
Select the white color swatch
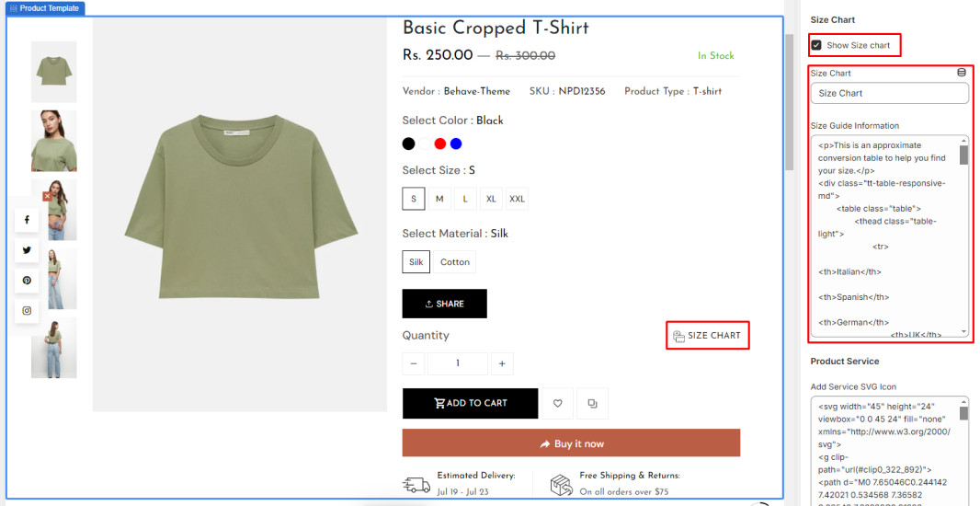click(425, 144)
